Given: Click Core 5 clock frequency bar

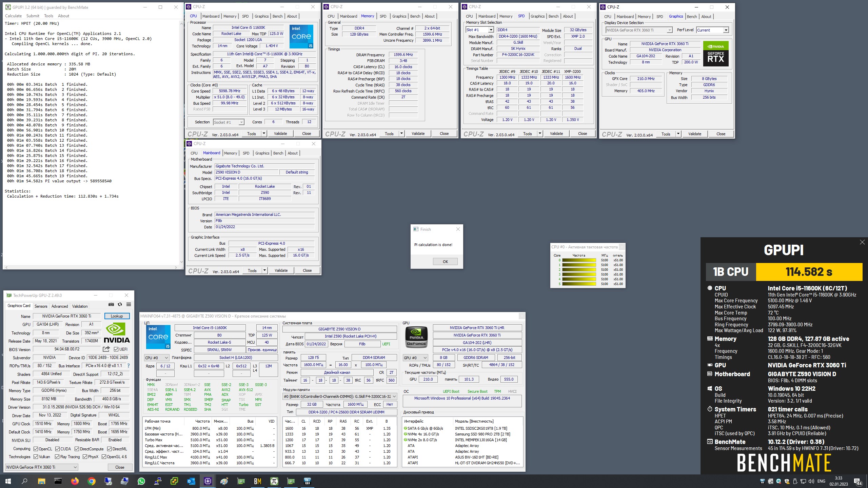Looking at the screenshot, I should [x=579, y=284].
